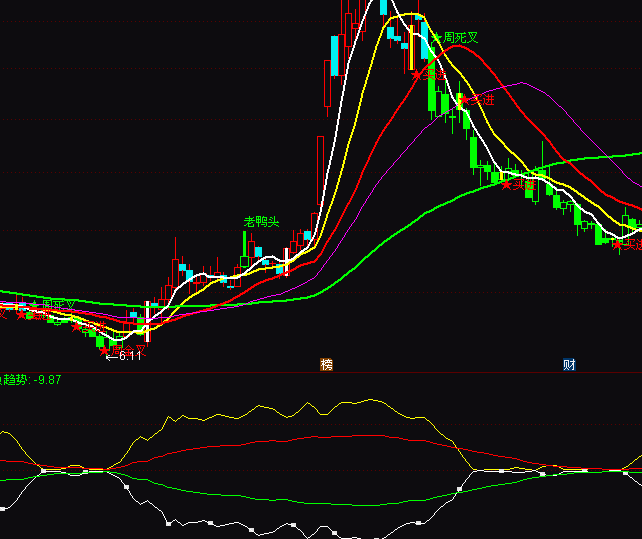Screen dimensions: 642x539
Task: Click the red 买进 star below the peak
Action: (418, 73)
